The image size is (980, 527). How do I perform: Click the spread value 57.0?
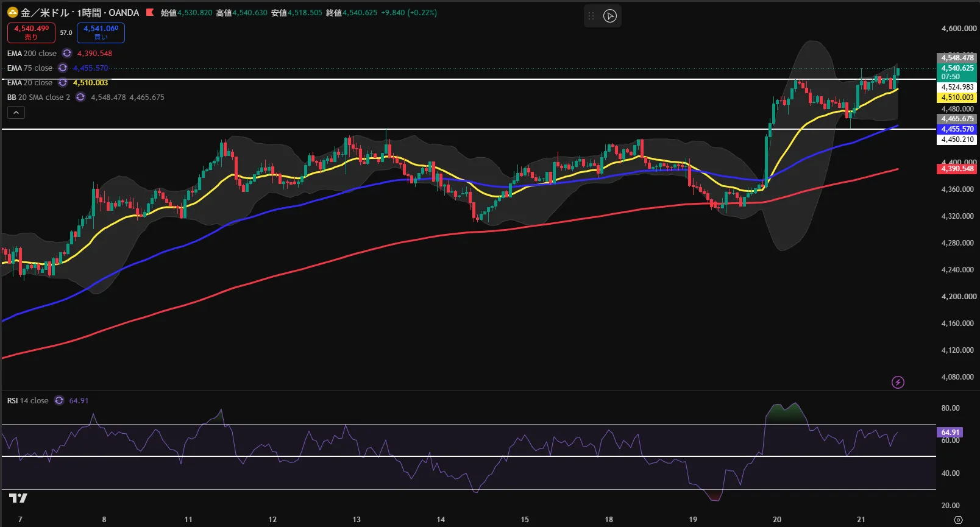[x=66, y=33]
